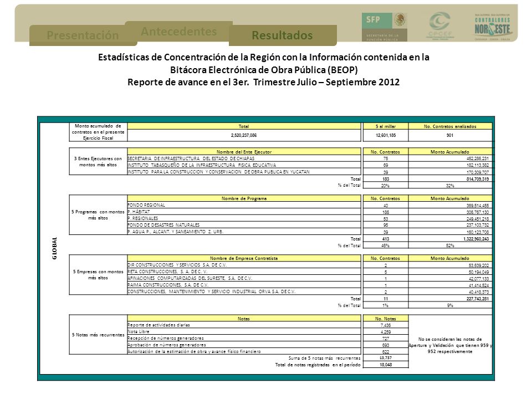Click the 5 al millar header
Screen dimensions: 532x399
[386, 126]
